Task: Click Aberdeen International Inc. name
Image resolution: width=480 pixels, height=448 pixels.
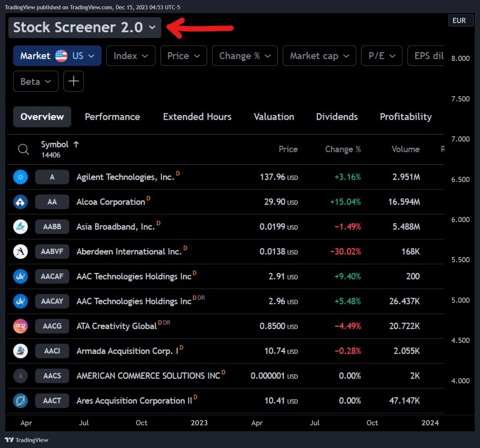Action: pos(129,252)
